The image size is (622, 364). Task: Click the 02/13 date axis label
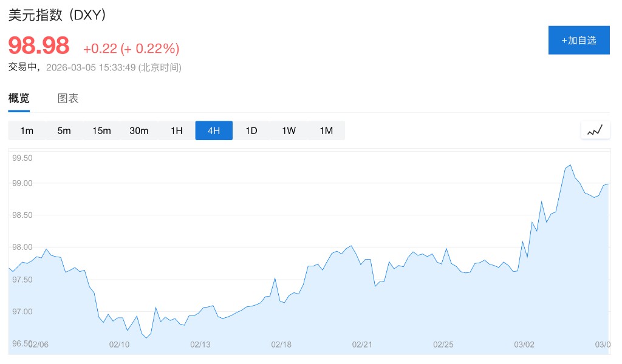pos(200,345)
